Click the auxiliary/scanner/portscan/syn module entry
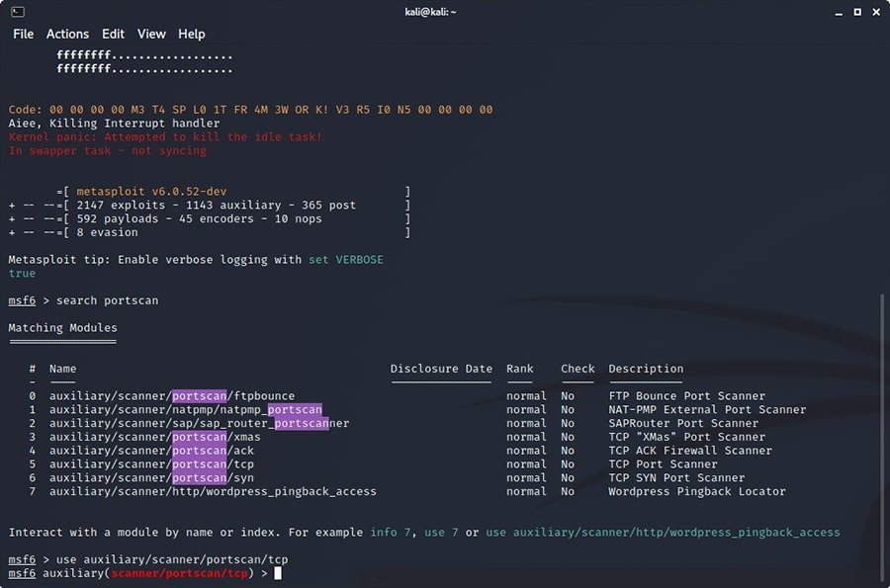Screen dimensions: 890x588 151,478
